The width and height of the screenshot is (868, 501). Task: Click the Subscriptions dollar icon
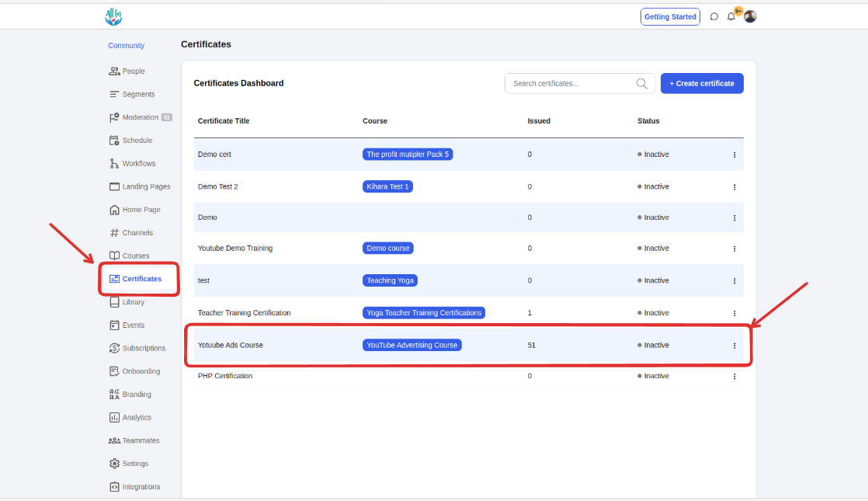114,348
